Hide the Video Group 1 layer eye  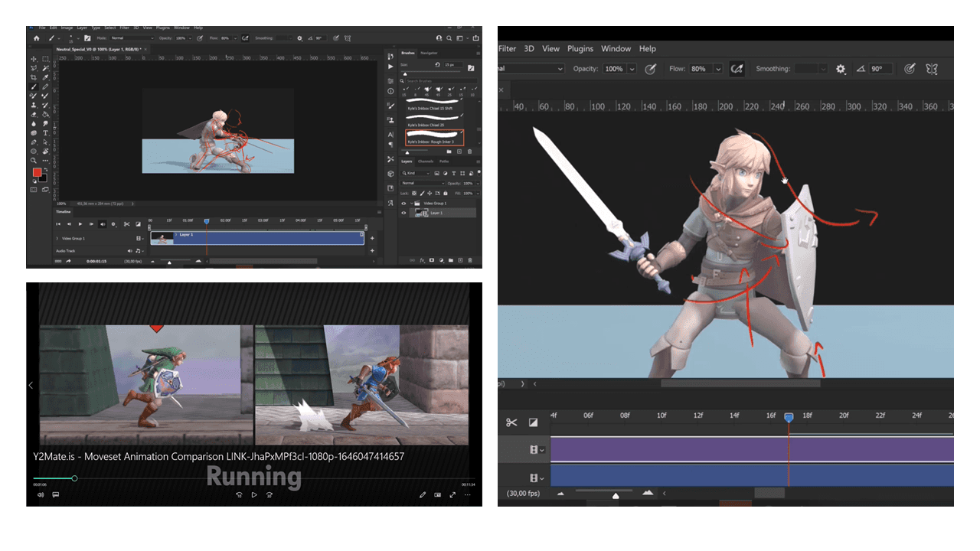tap(403, 203)
